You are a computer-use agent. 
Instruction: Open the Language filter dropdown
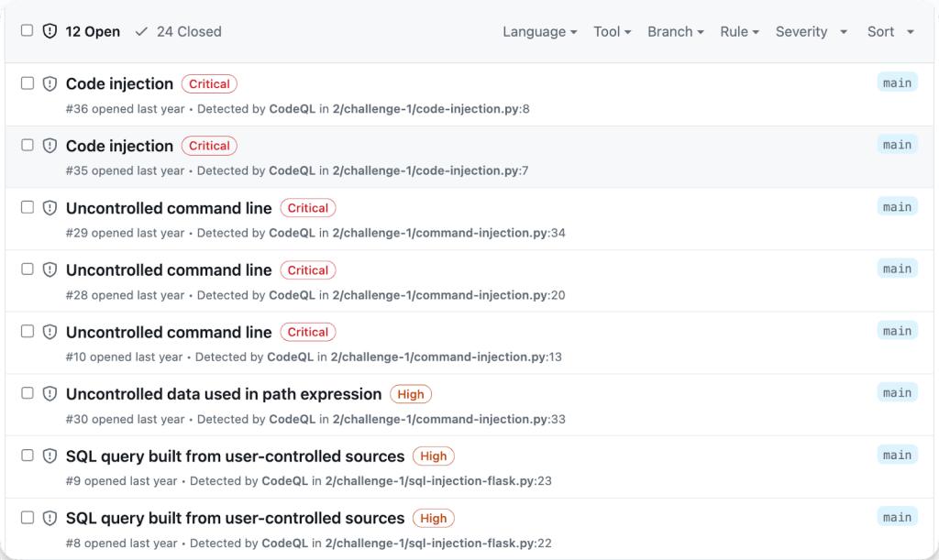tap(539, 31)
